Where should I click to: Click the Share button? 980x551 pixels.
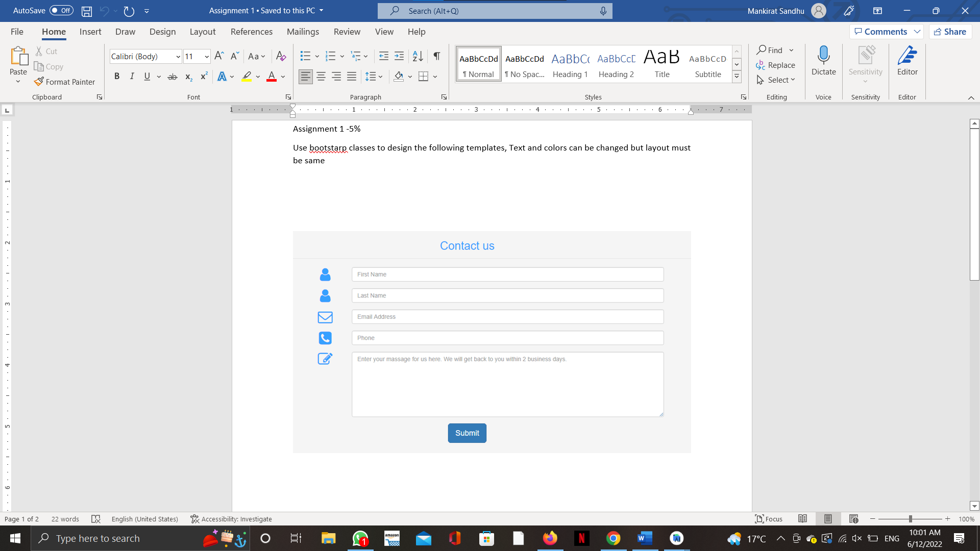point(950,32)
